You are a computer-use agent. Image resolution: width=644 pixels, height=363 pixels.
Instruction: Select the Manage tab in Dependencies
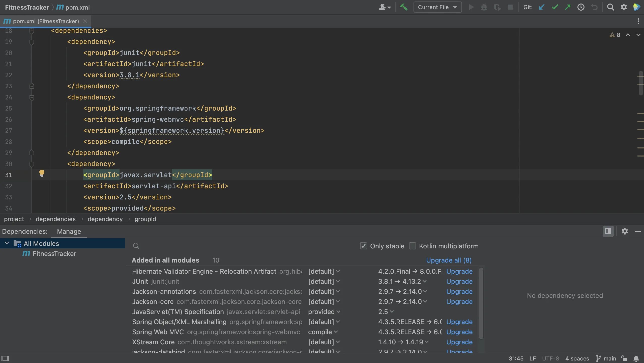69,231
